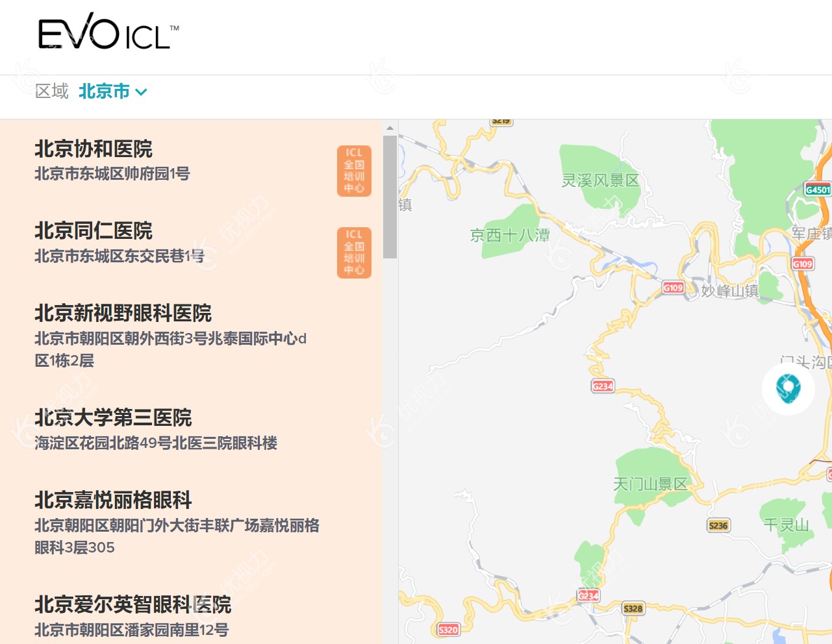832x644 pixels.
Task: Click the S328 road shield on map
Action: tap(633, 609)
